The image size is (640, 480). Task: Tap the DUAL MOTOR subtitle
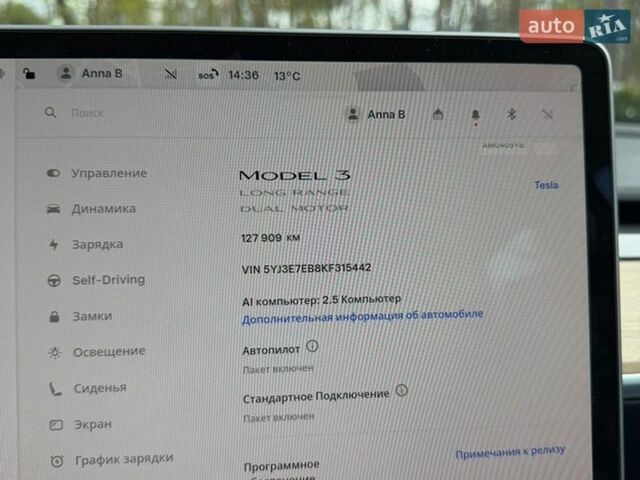(x=294, y=209)
